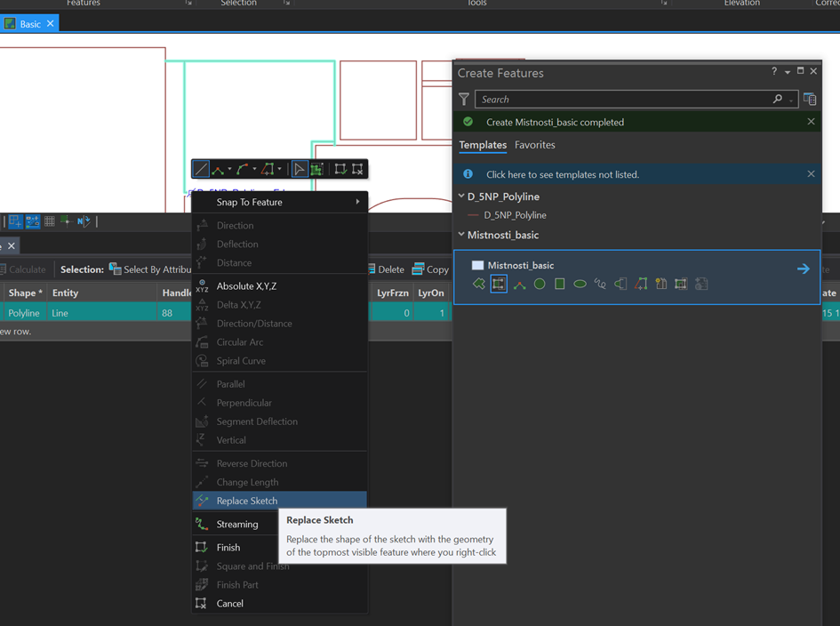
Task: Select Replace Sketch in context menu
Action: pyautogui.click(x=280, y=501)
